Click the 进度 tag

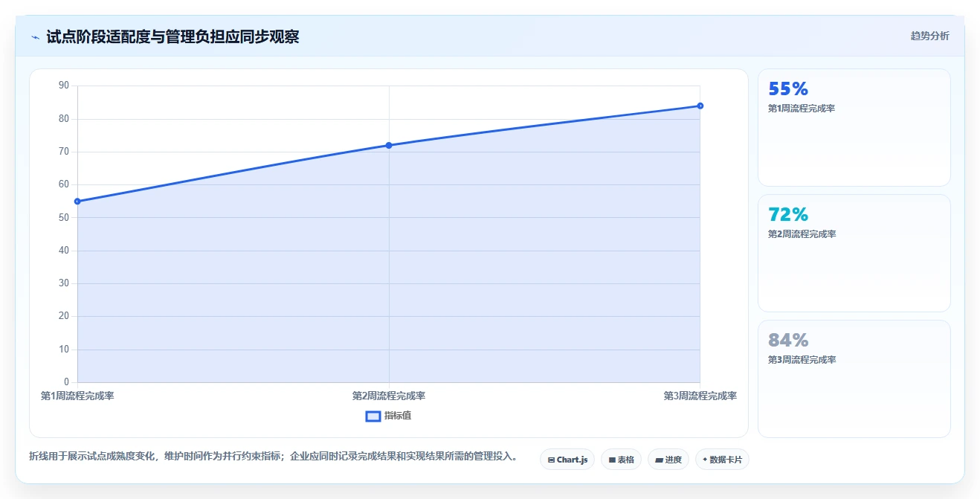pyautogui.click(x=668, y=460)
